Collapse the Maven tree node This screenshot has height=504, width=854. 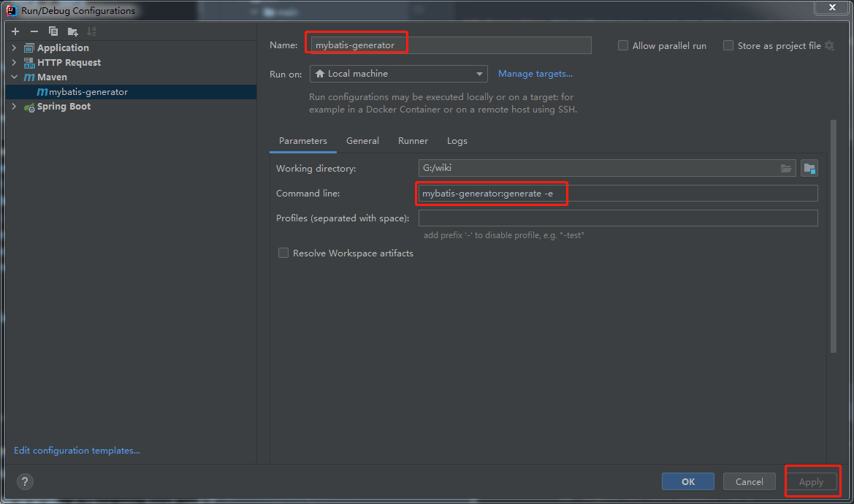click(14, 77)
